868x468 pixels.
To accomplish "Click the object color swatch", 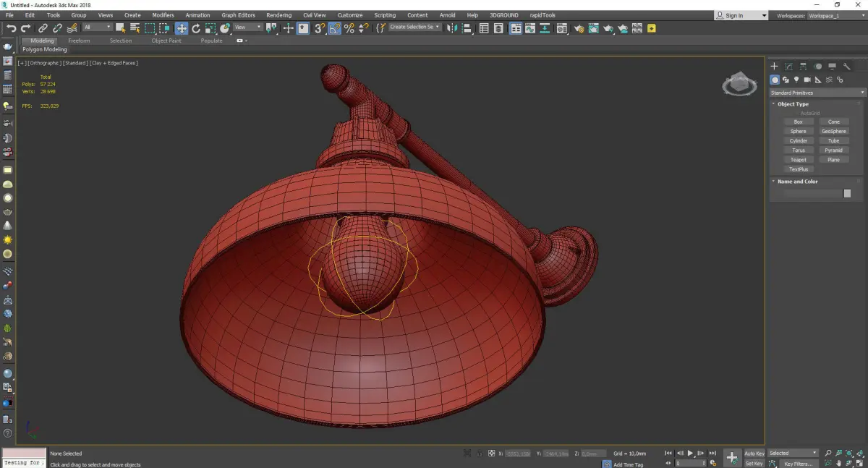I will click(x=847, y=193).
